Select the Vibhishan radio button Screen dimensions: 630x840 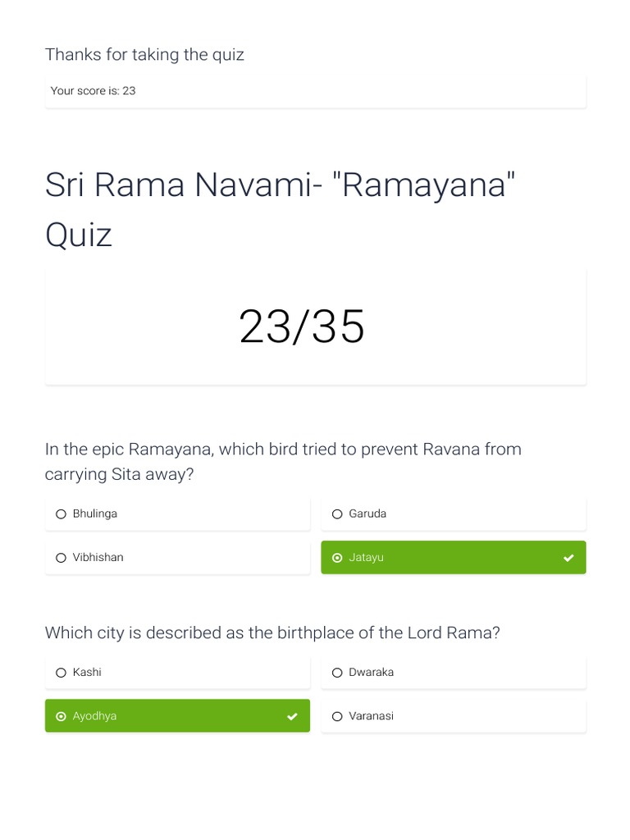pos(61,558)
